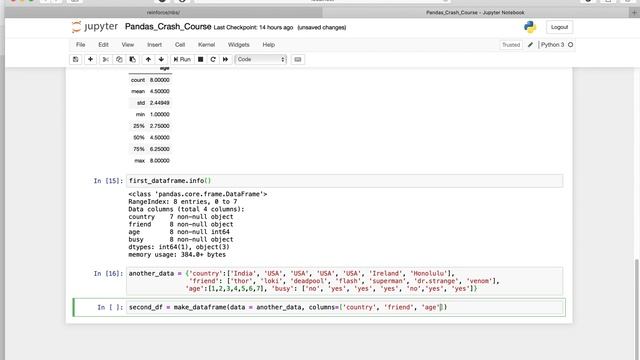Screen dimensions: 640x360
Task: Click the pencil edit mode icon
Action: [x=530, y=44]
